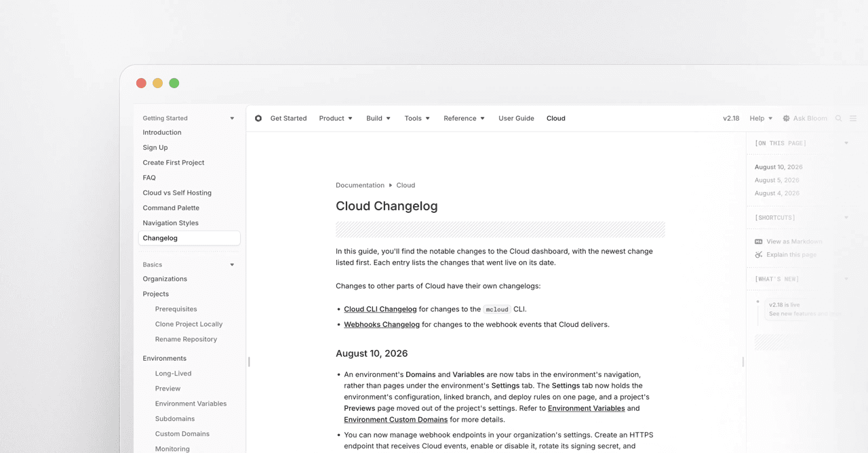
Task: Click the Documentation breadcrumb
Action: point(359,185)
